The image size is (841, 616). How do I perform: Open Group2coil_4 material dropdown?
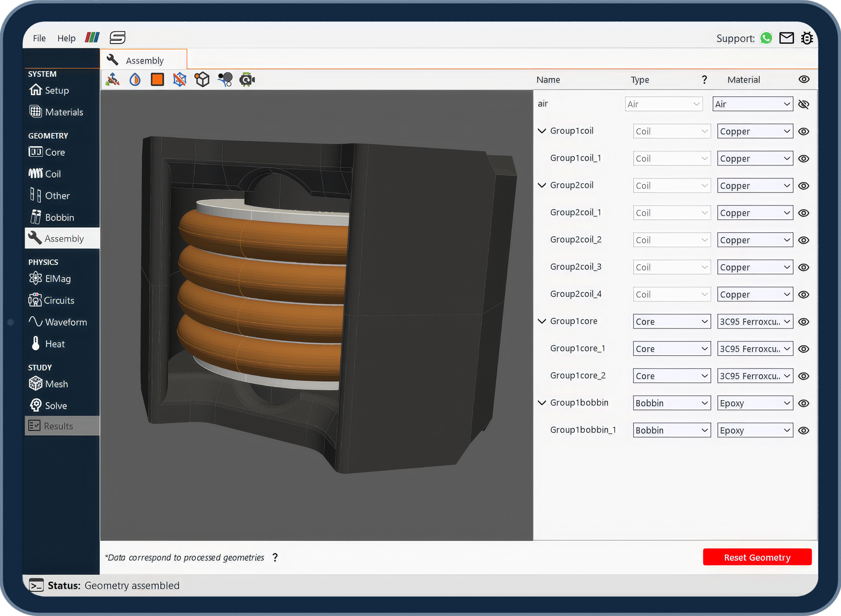coord(755,295)
